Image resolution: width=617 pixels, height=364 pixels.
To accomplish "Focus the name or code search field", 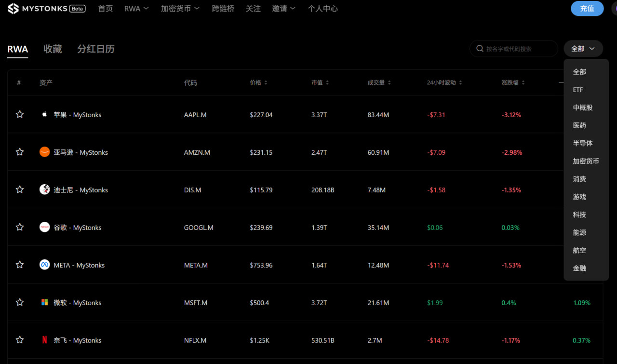I will tap(514, 49).
